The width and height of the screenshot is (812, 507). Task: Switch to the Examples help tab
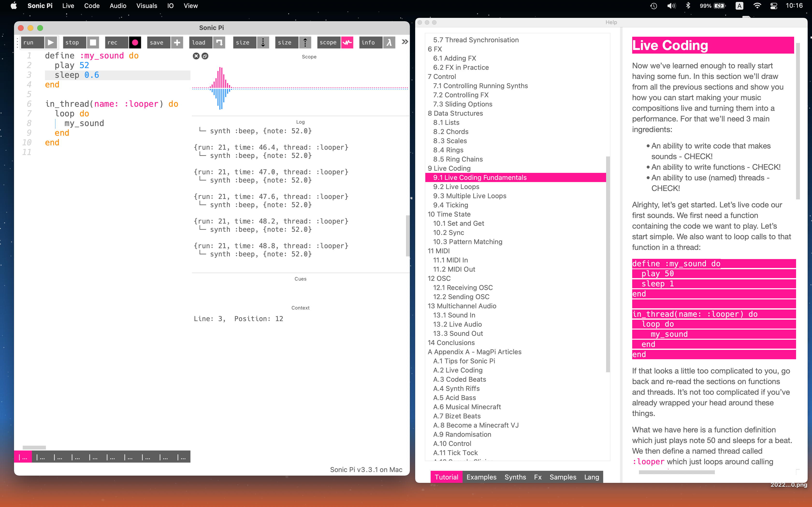[481, 477]
